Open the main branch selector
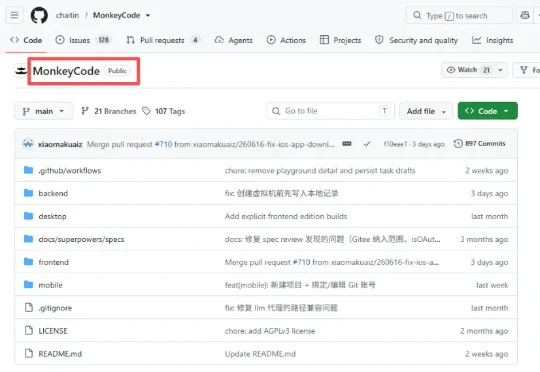The width and height of the screenshot is (540, 372). (44, 111)
